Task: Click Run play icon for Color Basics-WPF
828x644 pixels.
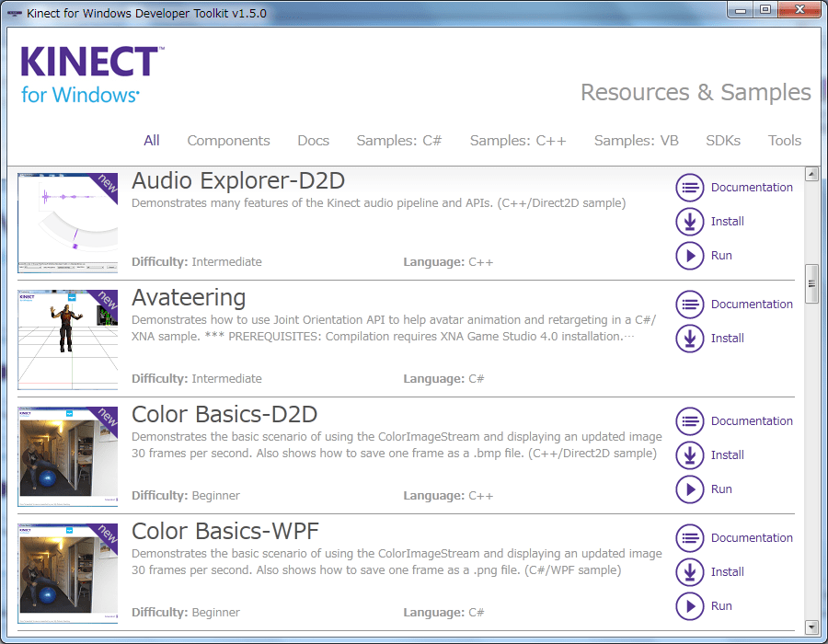Action: [690, 606]
